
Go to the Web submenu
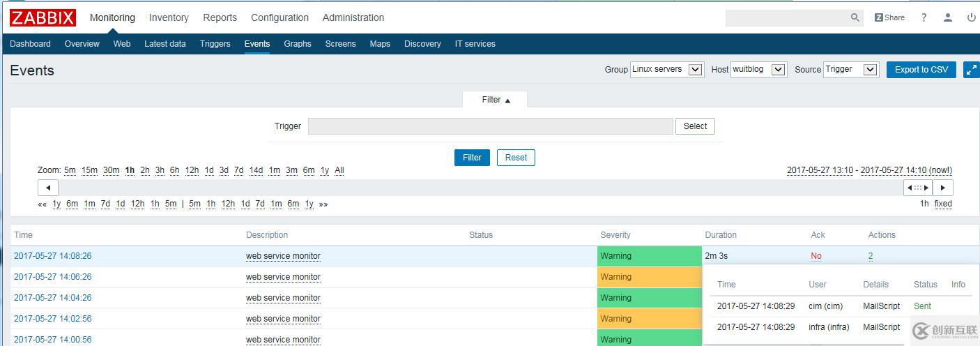click(x=122, y=43)
